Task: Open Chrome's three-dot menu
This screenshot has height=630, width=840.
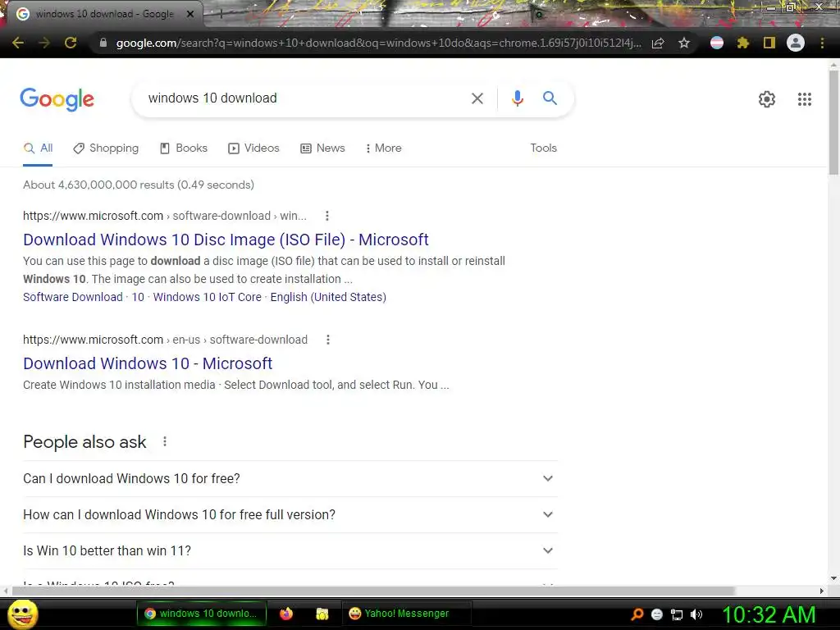Action: pyautogui.click(x=822, y=43)
